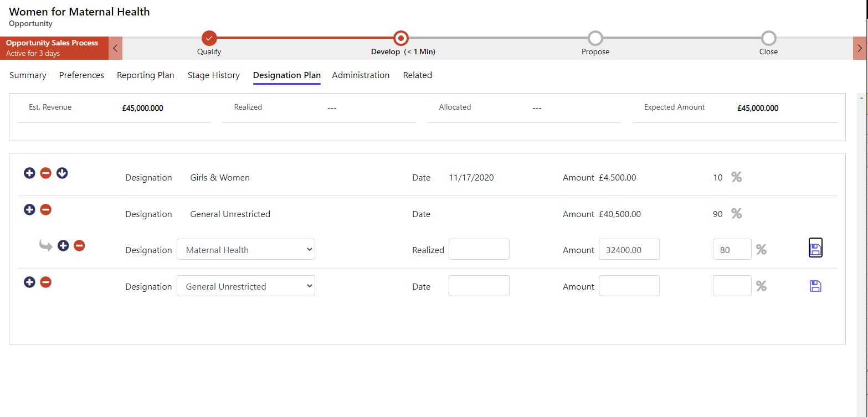Click the down-arrow icon on the Girls & Women row
The height and width of the screenshot is (417, 868).
coord(62,173)
